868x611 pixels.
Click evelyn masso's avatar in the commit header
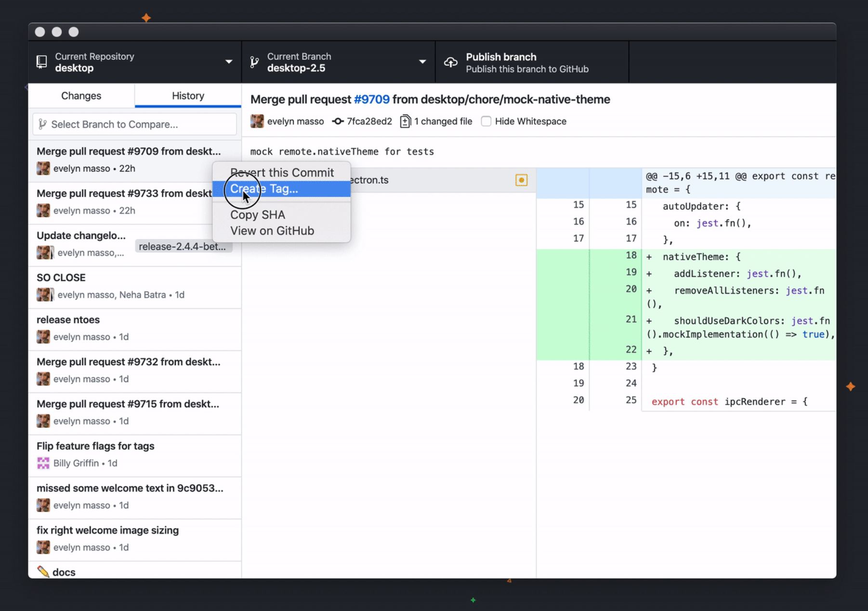pos(257,121)
